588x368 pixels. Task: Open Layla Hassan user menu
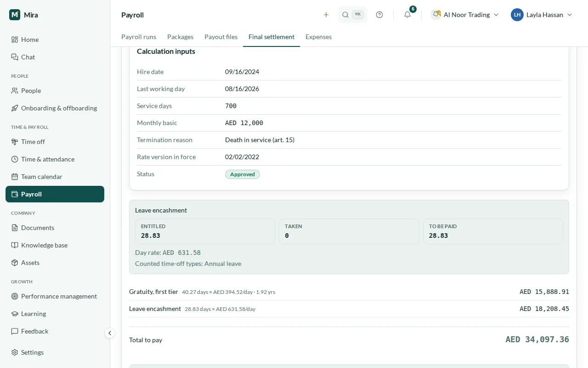pyautogui.click(x=542, y=15)
